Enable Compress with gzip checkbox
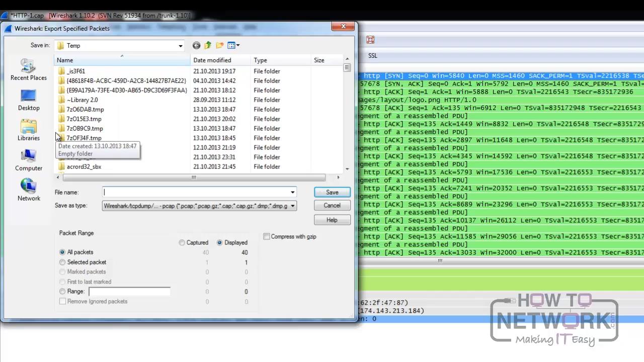644x362 pixels. pyautogui.click(x=267, y=237)
